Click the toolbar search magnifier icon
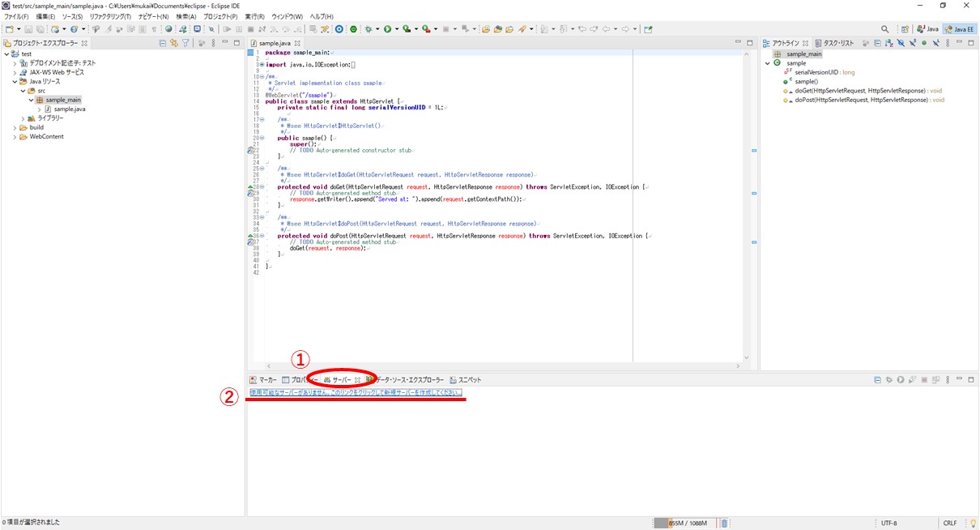The image size is (980, 530). pyautogui.click(x=884, y=29)
